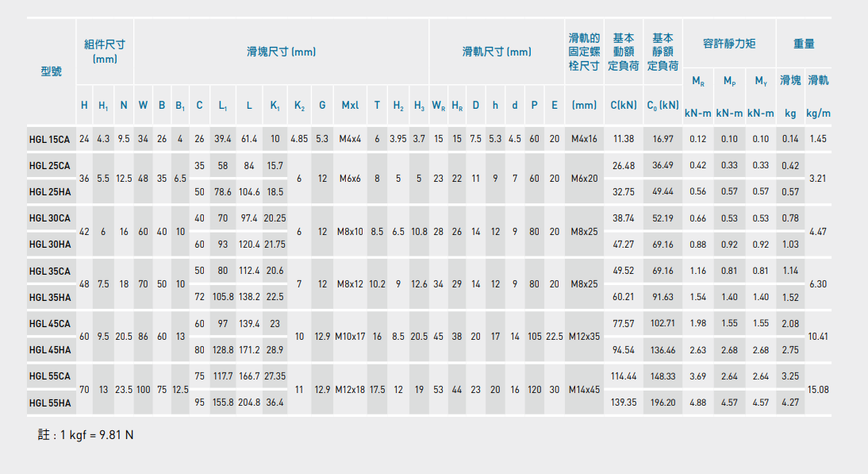This screenshot has width=868, height=474.
Task: Click the 滑軌尺寸 (mm) group header
Action: (x=497, y=52)
